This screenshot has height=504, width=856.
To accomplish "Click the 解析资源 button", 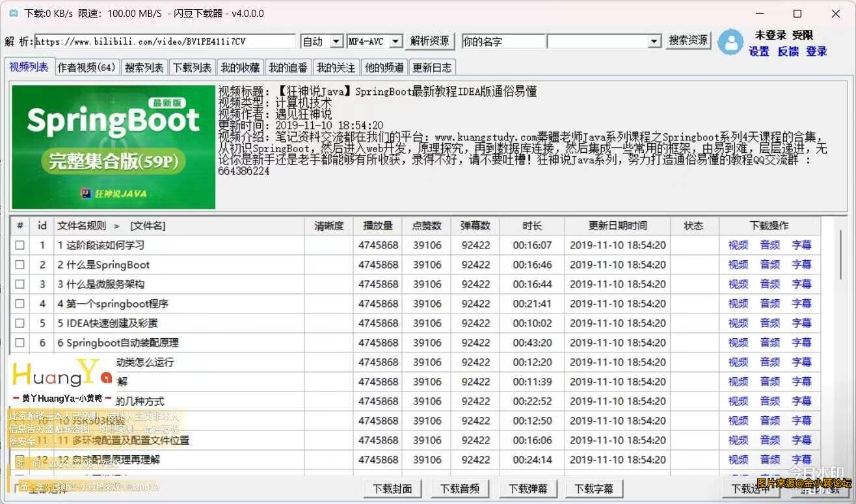I will [429, 41].
